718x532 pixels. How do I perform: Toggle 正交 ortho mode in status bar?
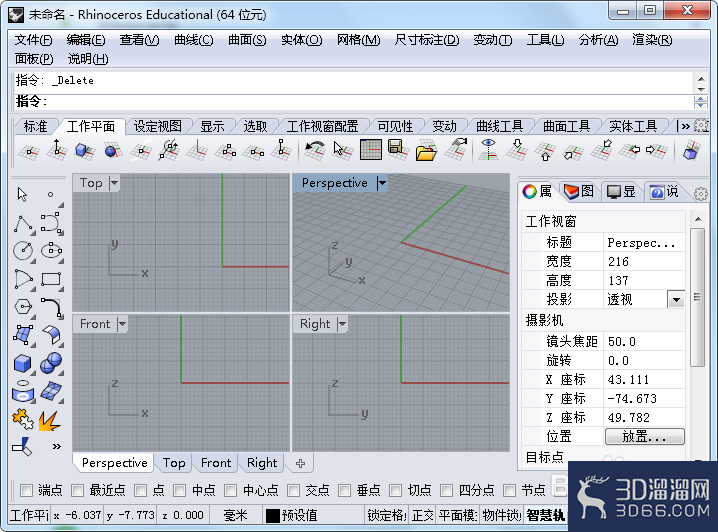(422, 516)
